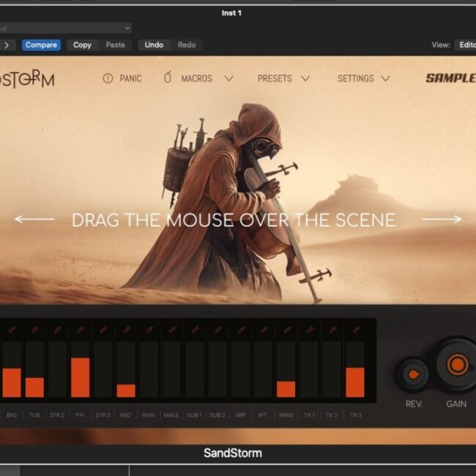Click the left arrow on the scene
Screen dimensions: 476x476
pos(34,219)
